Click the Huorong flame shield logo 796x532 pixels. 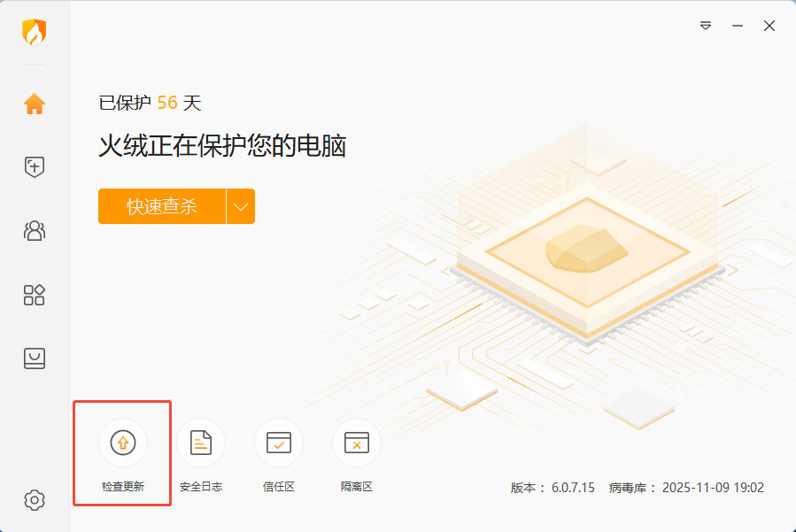(x=35, y=32)
